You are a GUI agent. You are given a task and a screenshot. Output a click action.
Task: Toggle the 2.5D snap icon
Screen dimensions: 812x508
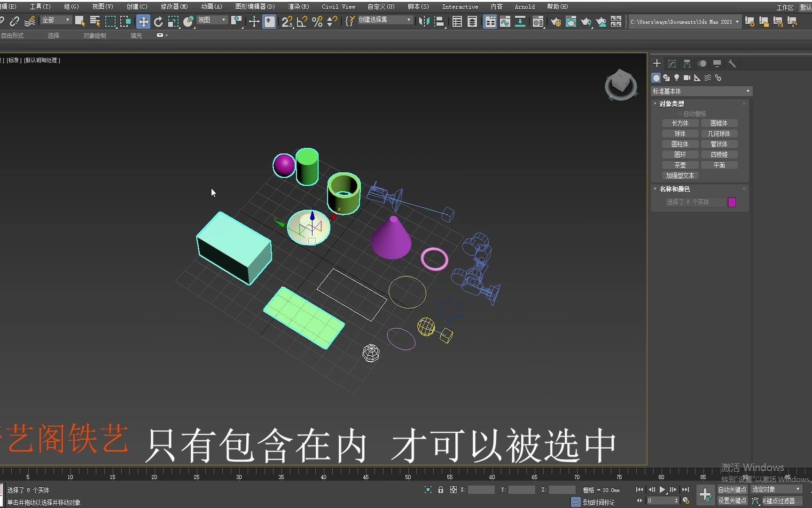click(x=287, y=22)
